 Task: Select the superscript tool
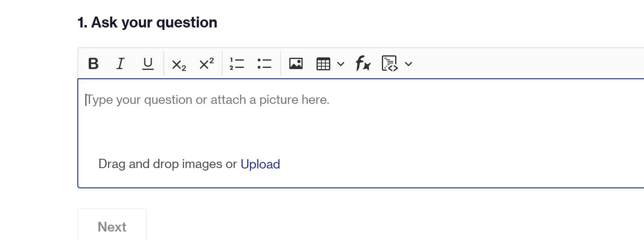[x=206, y=63]
